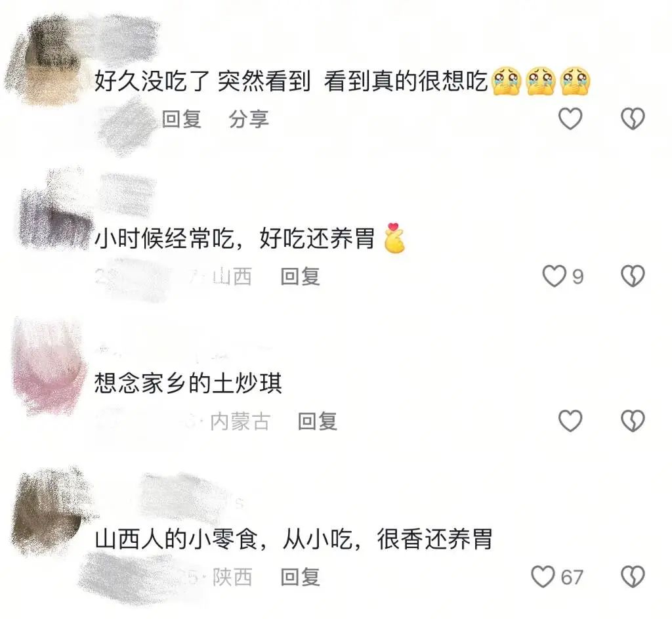Reply to the 山西 user's comment
The height and width of the screenshot is (619, 672).
point(300,276)
